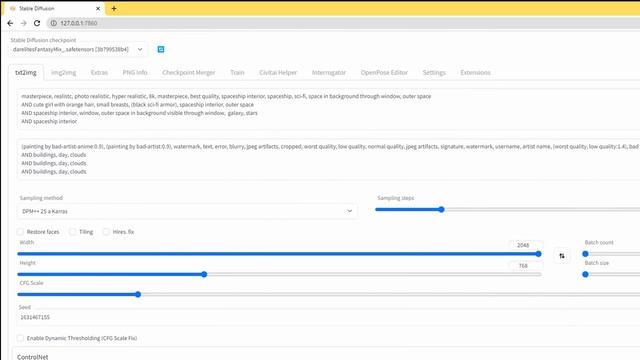Open the PNG Info tab

click(x=135, y=73)
